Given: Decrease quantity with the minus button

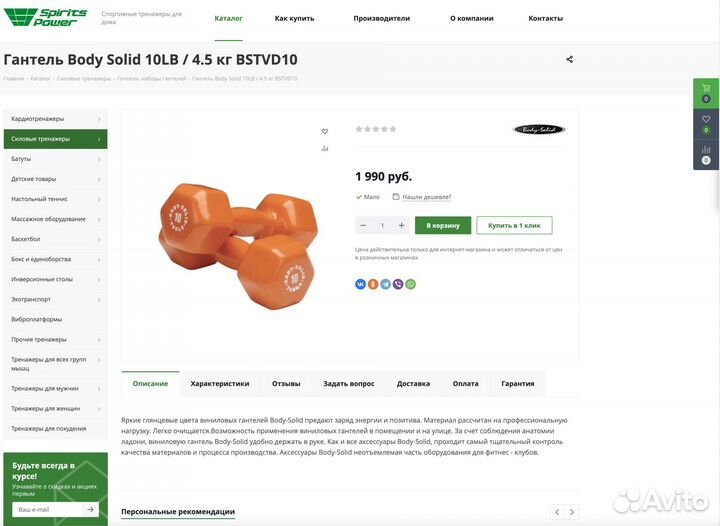Looking at the screenshot, I should click(x=363, y=225).
